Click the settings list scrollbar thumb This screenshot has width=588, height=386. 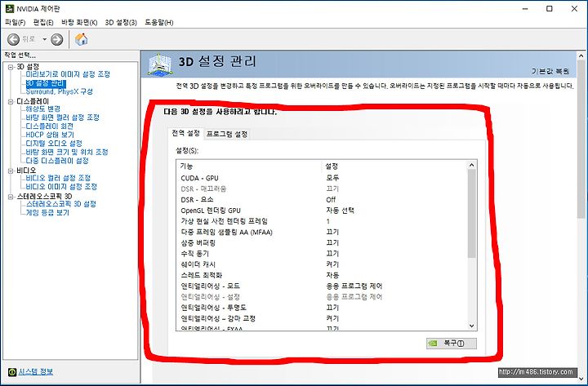(x=472, y=214)
